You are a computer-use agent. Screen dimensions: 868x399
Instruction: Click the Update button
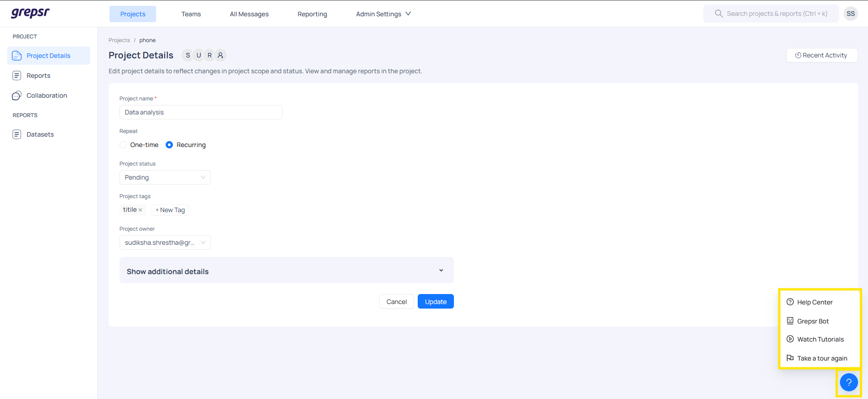pyautogui.click(x=435, y=302)
